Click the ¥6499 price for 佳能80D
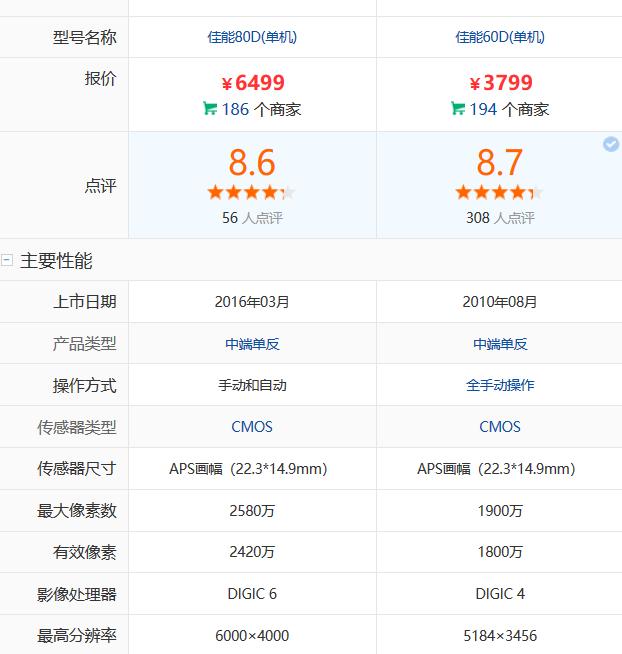The width and height of the screenshot is (622, 654). (253, 82)
